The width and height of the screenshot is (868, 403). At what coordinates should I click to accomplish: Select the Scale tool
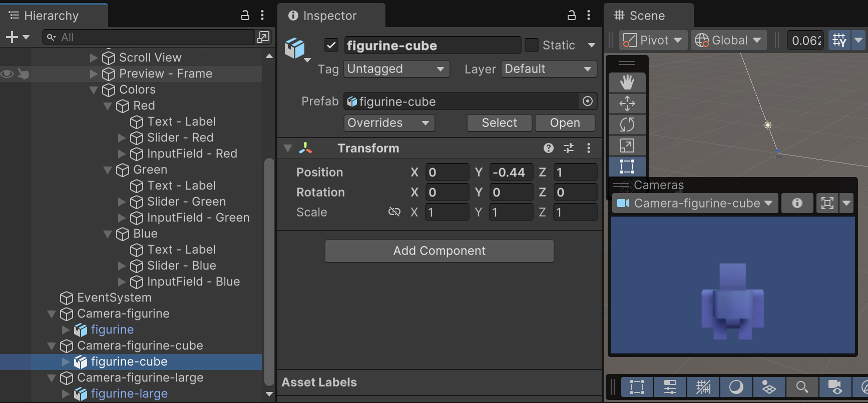[627, 145]
